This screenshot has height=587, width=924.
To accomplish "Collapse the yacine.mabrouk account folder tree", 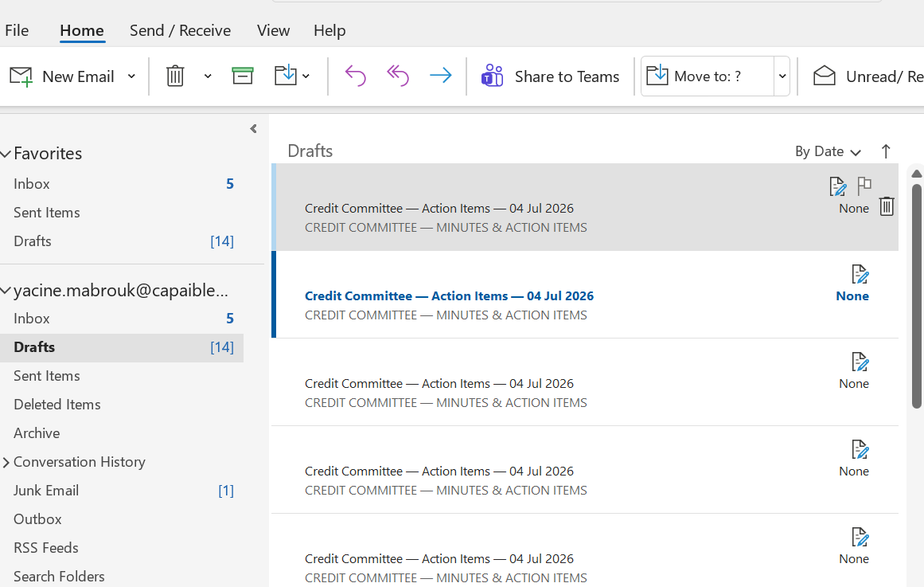I will [x=6, y=290].
